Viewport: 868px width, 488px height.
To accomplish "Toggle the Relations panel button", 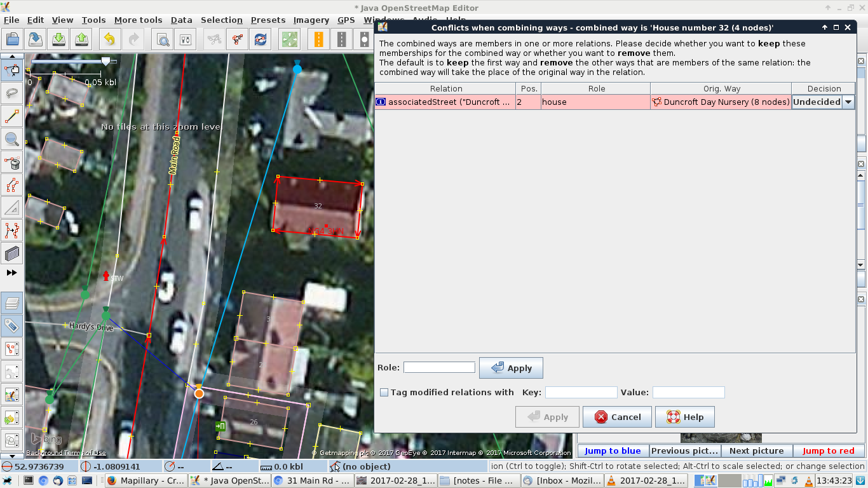I will [12, 372].
